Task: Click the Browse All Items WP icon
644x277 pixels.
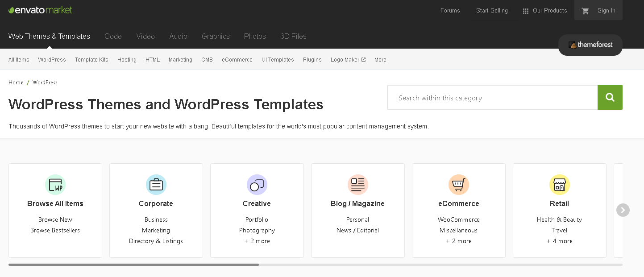Action: click(55, 185)
